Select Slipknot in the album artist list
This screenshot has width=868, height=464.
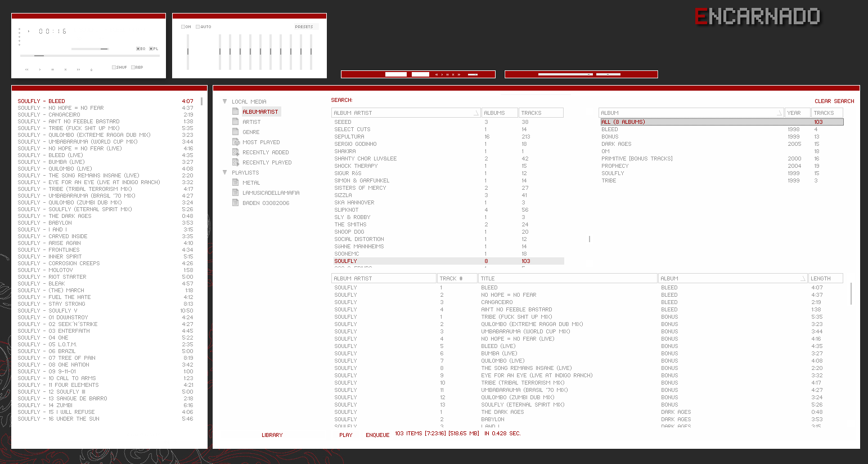(448, 209)
